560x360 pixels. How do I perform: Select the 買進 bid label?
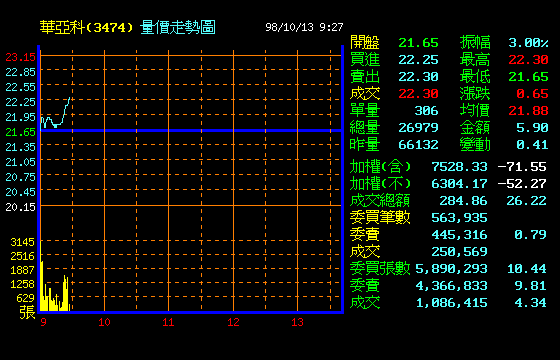[x=365, y=60]
